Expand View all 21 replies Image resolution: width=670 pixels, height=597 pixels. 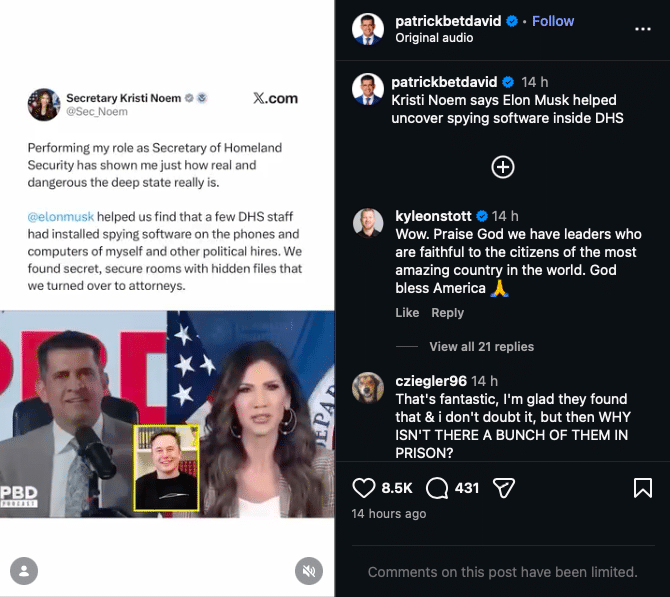tap(481, 346)
